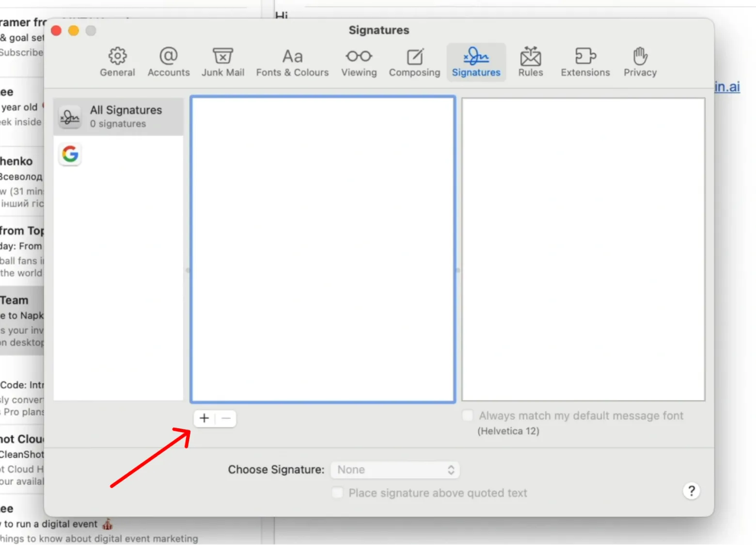This screenshot has width=756, height=545.
Task: Minimize the Signatures window with yellow button
Action: [74, 31]
